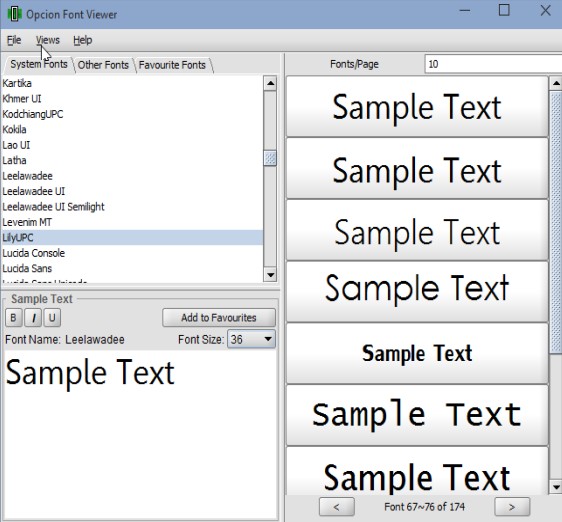Click the Fonts/Page input field
The width and height of the screenshot is (562, 522).
coord(493,64)
